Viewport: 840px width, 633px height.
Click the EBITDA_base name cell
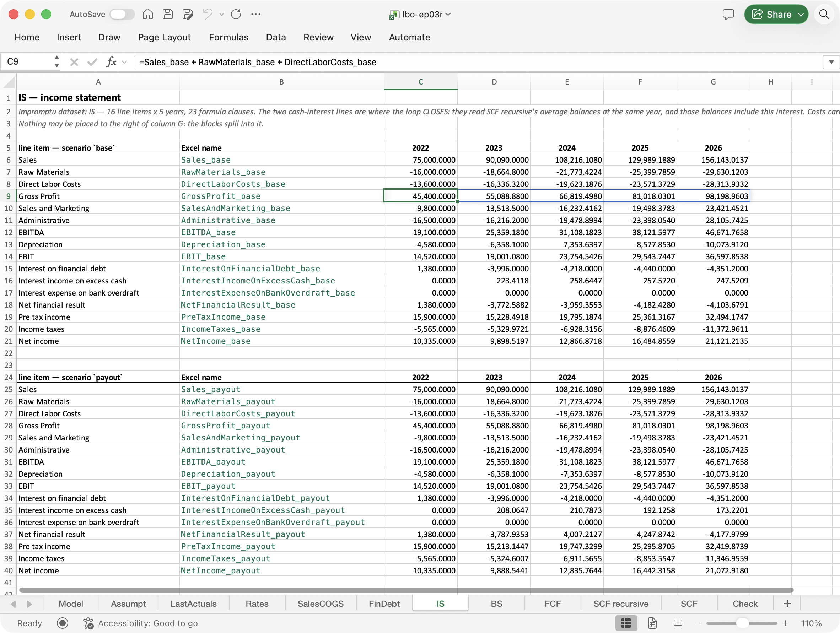(281, 232)
